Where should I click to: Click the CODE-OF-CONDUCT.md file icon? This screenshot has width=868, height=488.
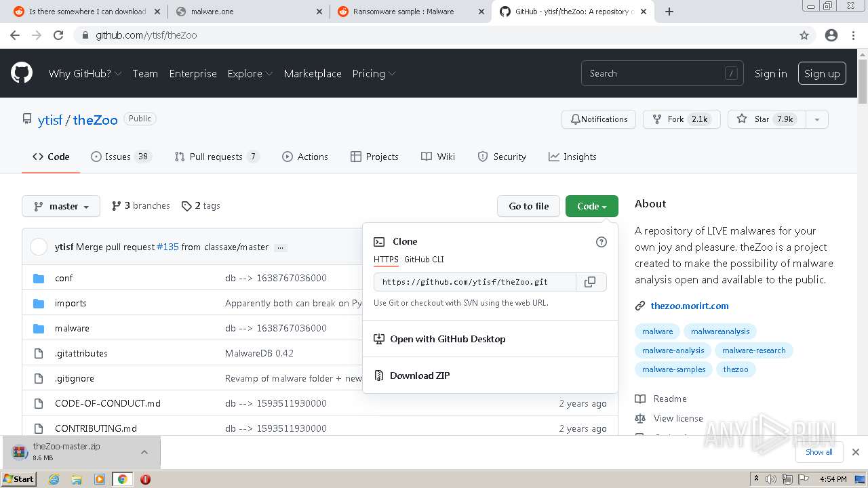coord(39,403)
